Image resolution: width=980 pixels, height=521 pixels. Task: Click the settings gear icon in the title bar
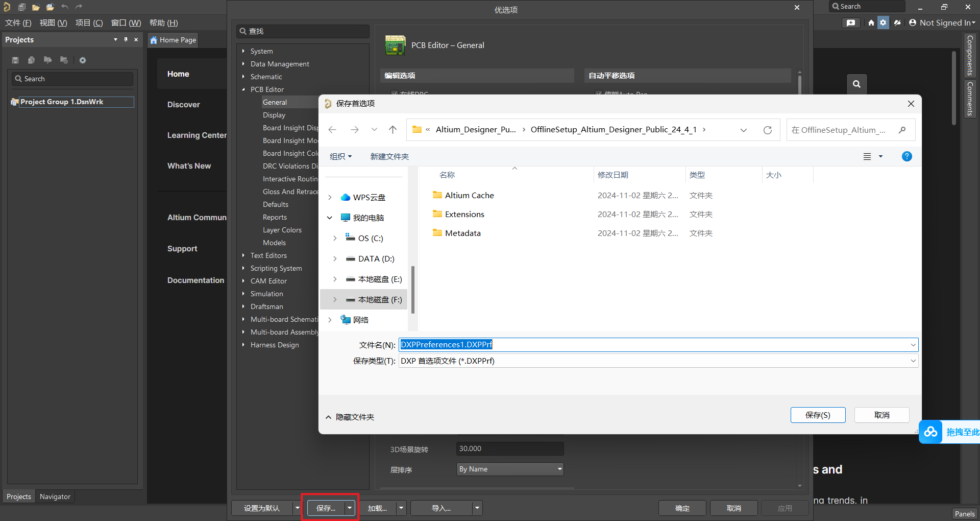pyautogui.click(x=883, y=22)
